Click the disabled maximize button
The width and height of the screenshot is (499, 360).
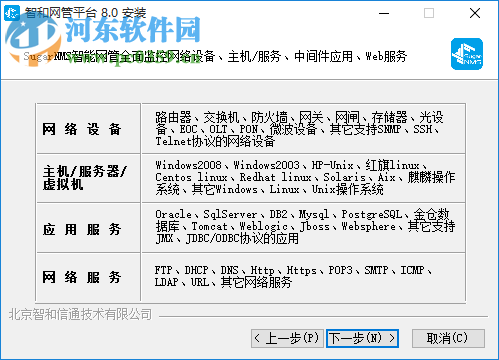pos(429,13)
